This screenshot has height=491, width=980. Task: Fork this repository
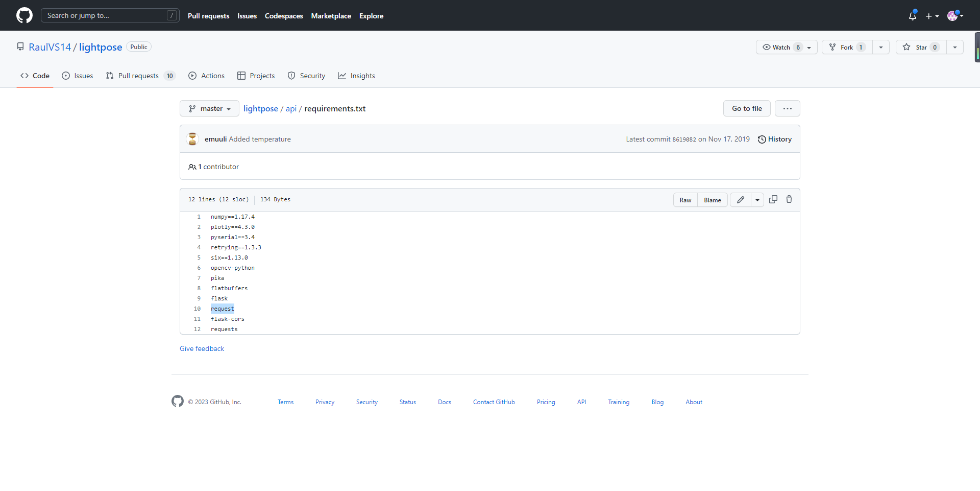pyautogui.click(x=847, y=47)
